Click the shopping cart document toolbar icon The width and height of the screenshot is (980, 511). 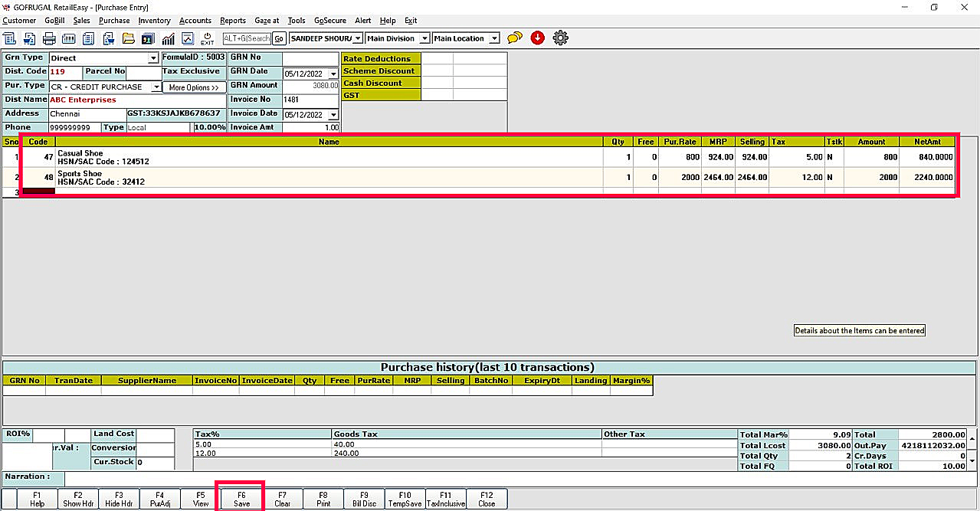[29, 38]
